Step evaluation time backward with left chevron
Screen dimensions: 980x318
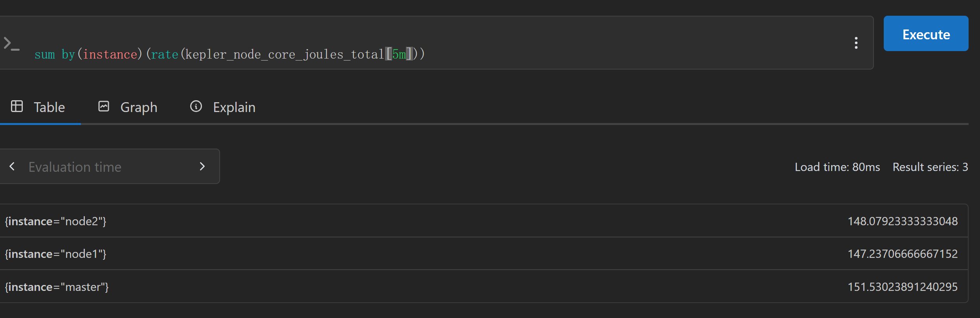[x=12, y=167]
